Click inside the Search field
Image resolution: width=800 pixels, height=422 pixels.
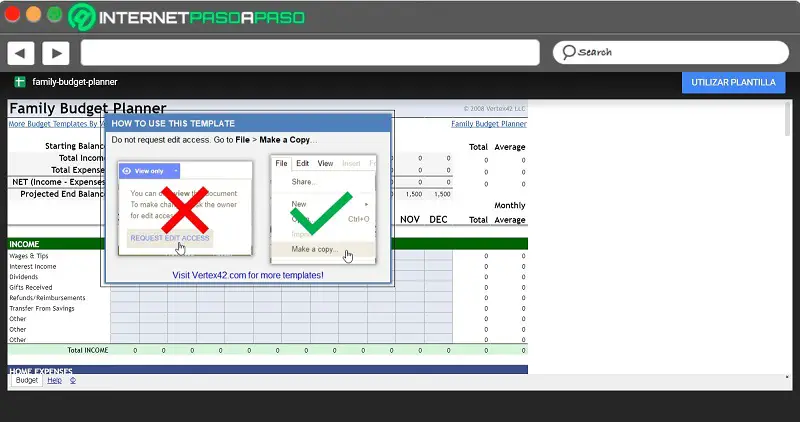pyautogui.click(x=671, y=52)
